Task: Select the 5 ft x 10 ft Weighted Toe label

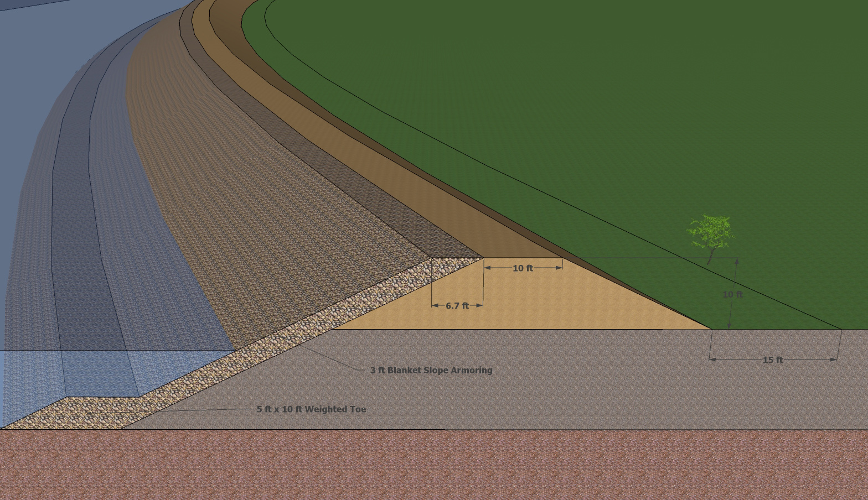Action: point(311,410)
